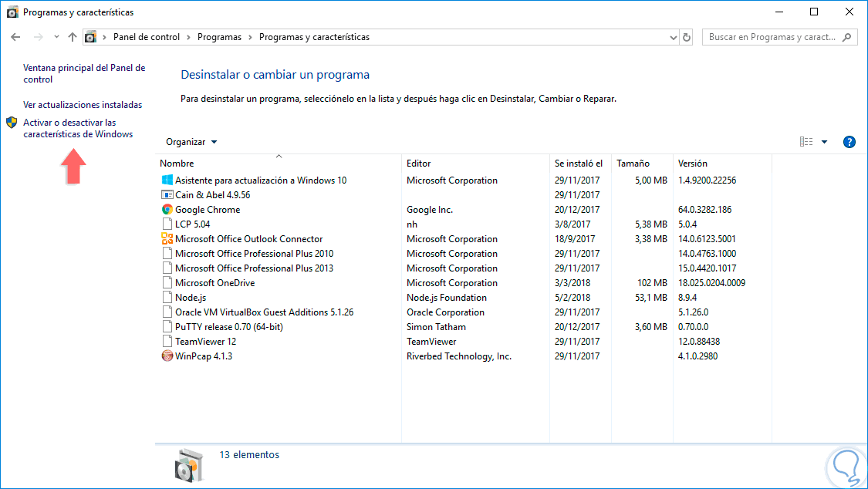Screen dimensions: 868x489
Task: Click the PuTTY release icon
Action: tap(167, 327)
